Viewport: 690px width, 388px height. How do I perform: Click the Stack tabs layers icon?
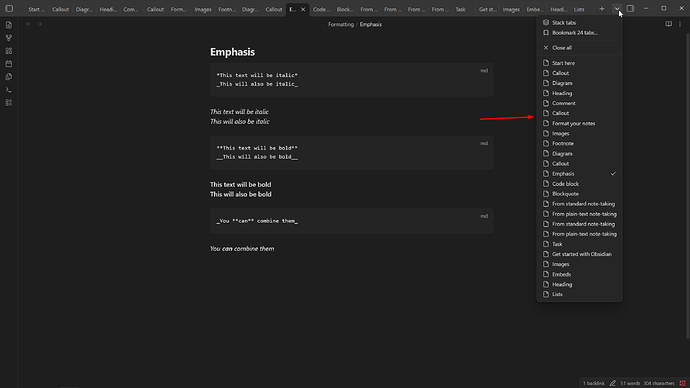(546, 22)
